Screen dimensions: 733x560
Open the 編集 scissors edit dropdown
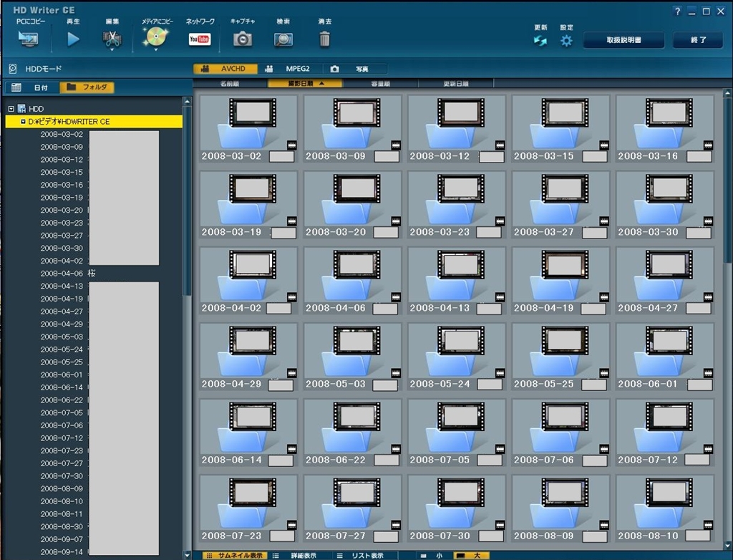(x=112, y=40)
